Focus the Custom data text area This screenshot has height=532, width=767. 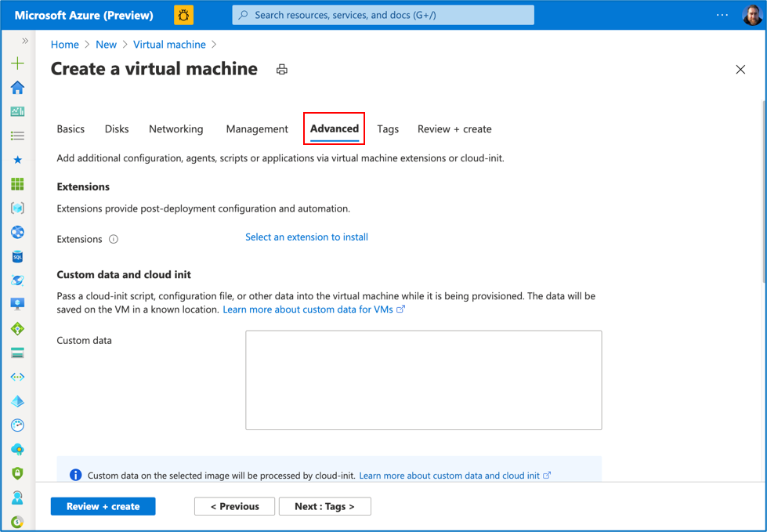[x=424, y=380]
